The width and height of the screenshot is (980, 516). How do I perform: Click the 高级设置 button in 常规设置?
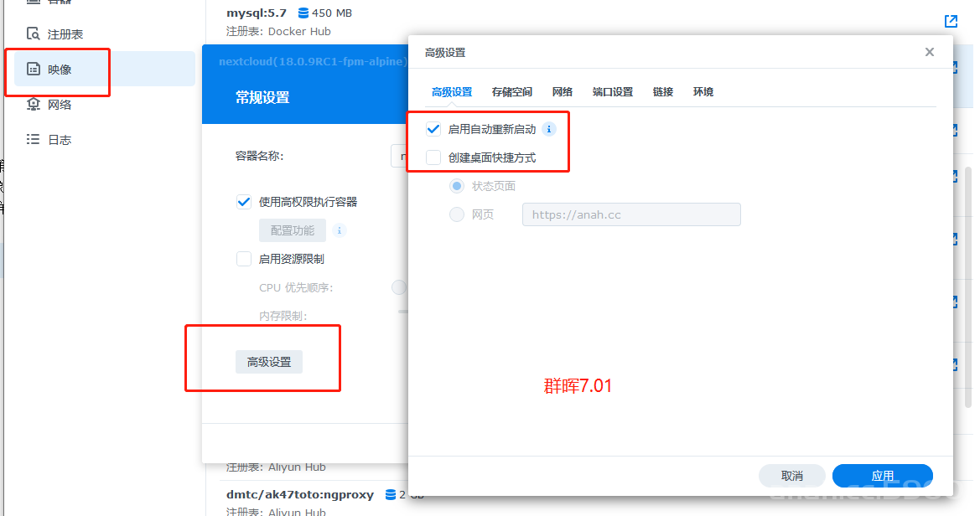coord(269,362)
